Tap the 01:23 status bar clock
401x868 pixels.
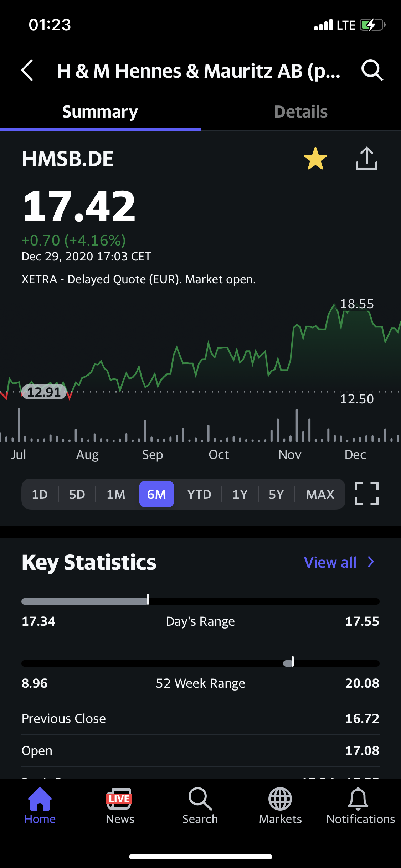click(x=50, y=25)
